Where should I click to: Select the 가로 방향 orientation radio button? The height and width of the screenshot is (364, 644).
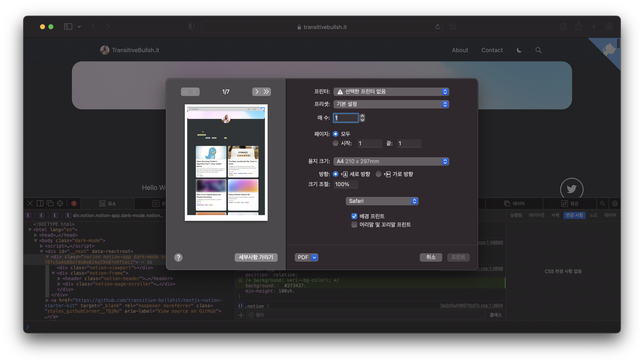(378, 174)
